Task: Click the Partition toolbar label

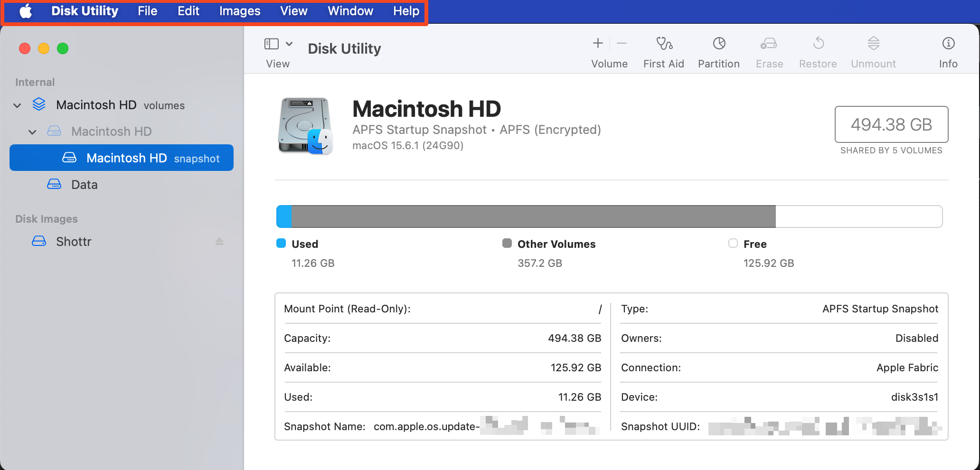Action: point(719,64)
